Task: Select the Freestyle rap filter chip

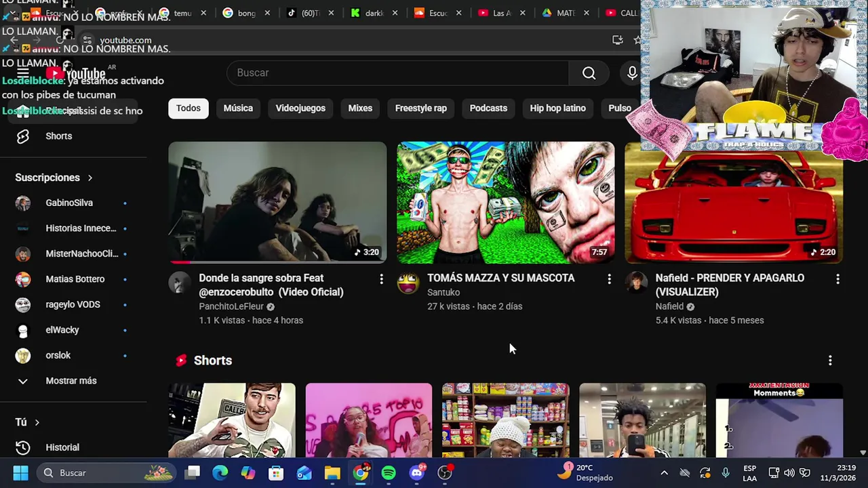Action: [x=421, y=108]
